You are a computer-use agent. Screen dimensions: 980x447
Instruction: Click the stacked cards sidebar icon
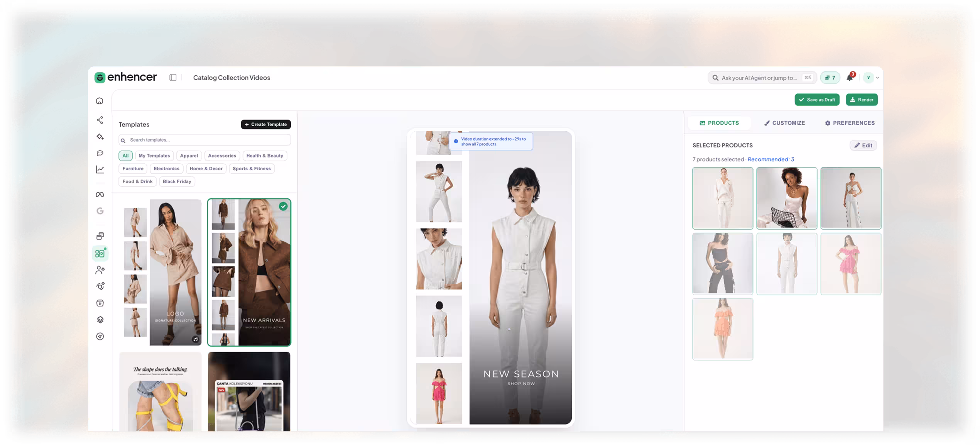(x=100, y=236)
